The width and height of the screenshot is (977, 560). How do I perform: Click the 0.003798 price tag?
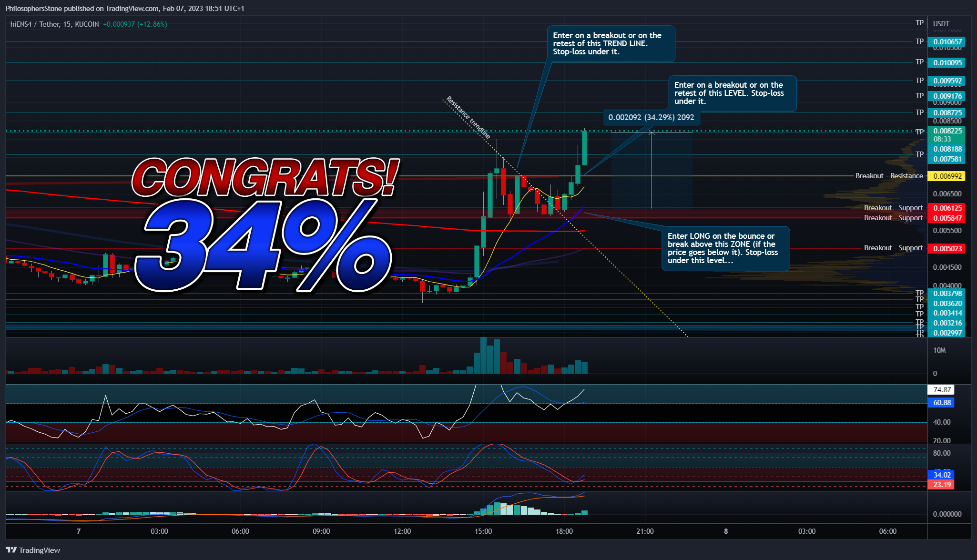(946, 294)
